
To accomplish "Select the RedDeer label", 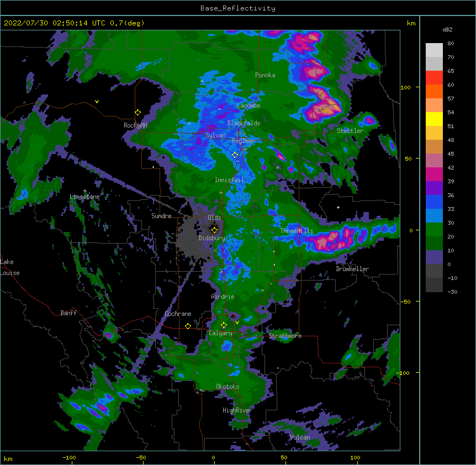I will [x=244, y=141].
